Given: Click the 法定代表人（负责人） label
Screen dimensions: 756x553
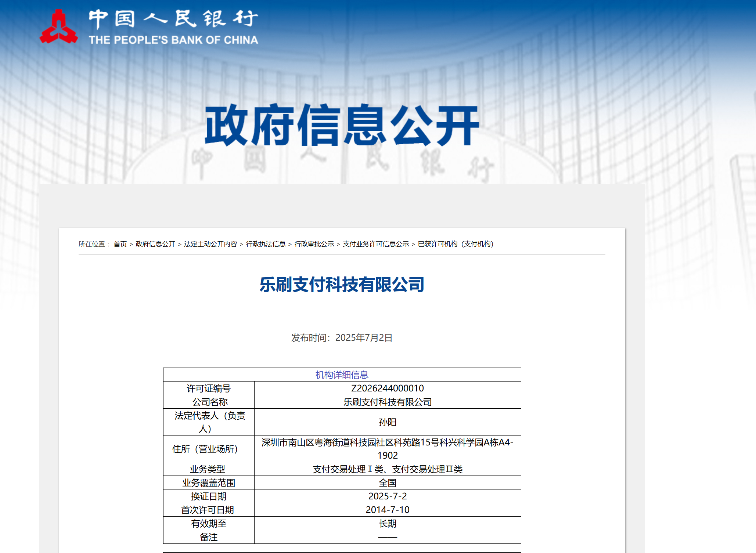Looking at the screenshot, I should coord(209,422).
